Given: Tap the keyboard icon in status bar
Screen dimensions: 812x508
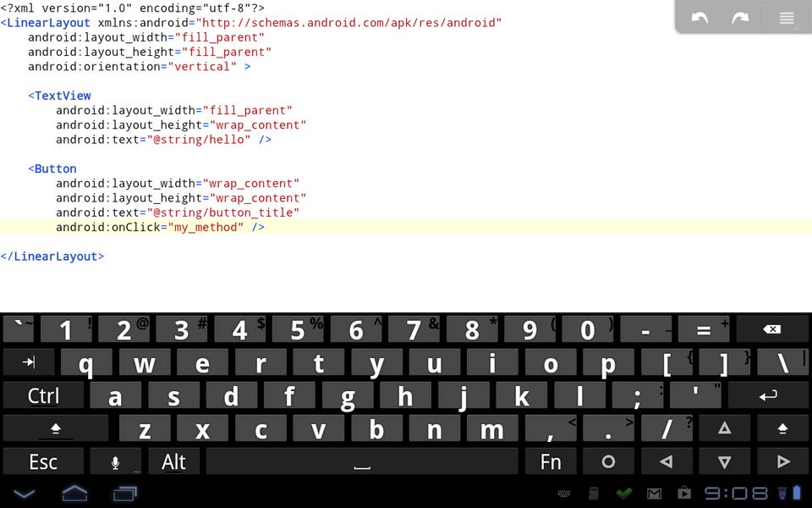Looking at the screenshot, I should (564, 494).
